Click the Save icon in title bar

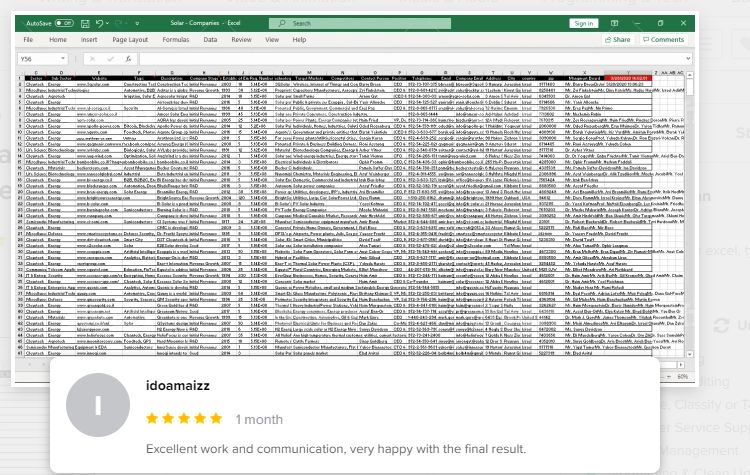click(x=85, y=23)
